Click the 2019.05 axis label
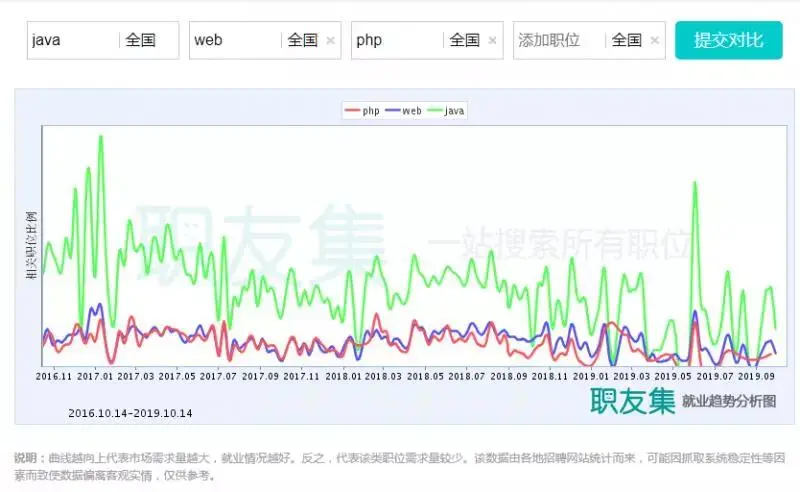Viewport: 800px width, 492px height. pos(673,377)
